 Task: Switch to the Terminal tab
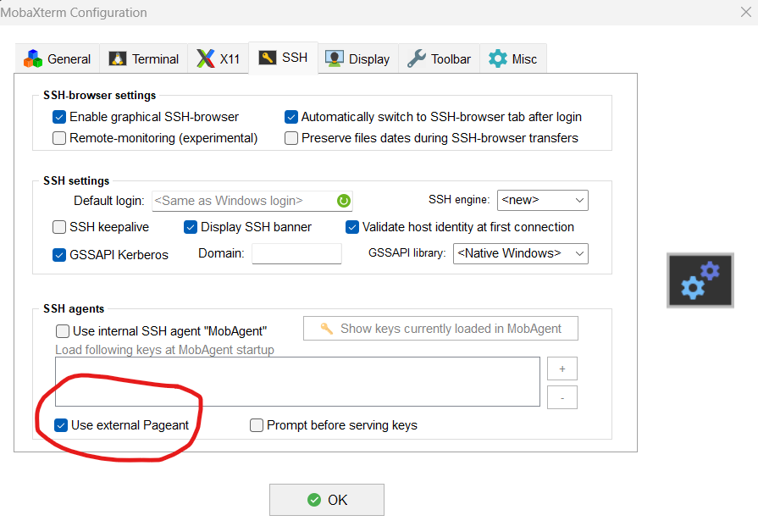pos(144,59)
